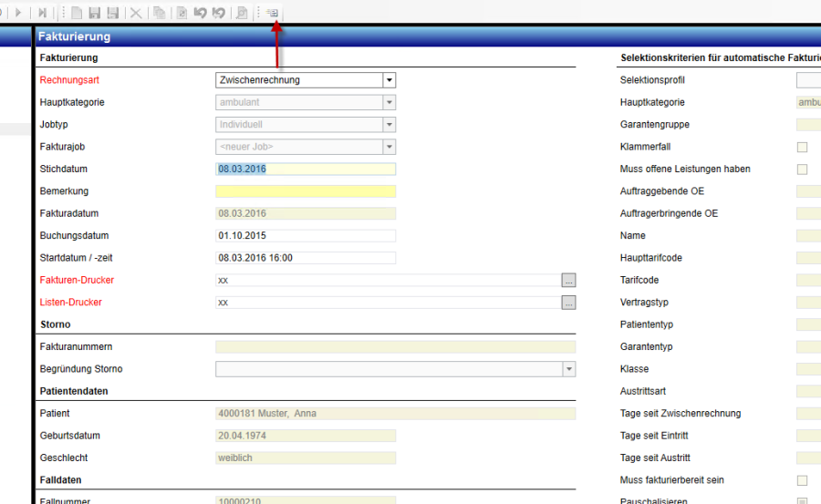Open the Hauptkategorie ambulant dropdown arrow

(389, 103)
